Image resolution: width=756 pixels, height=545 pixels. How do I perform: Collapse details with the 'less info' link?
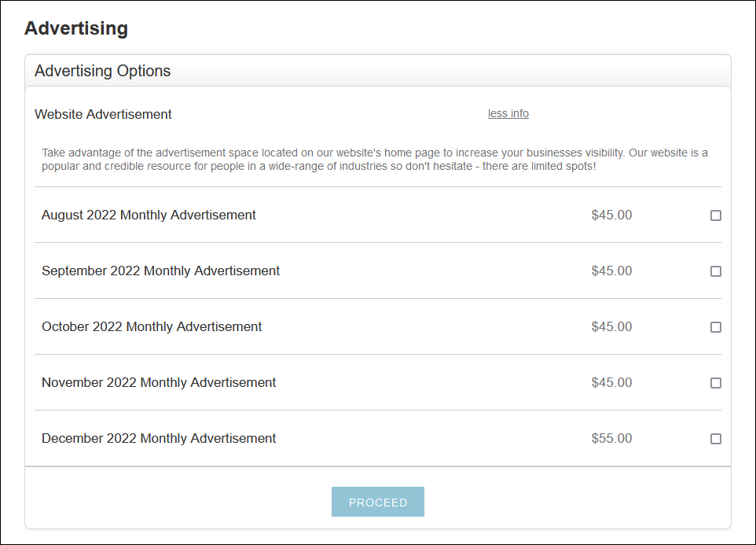tap(508, 113)
